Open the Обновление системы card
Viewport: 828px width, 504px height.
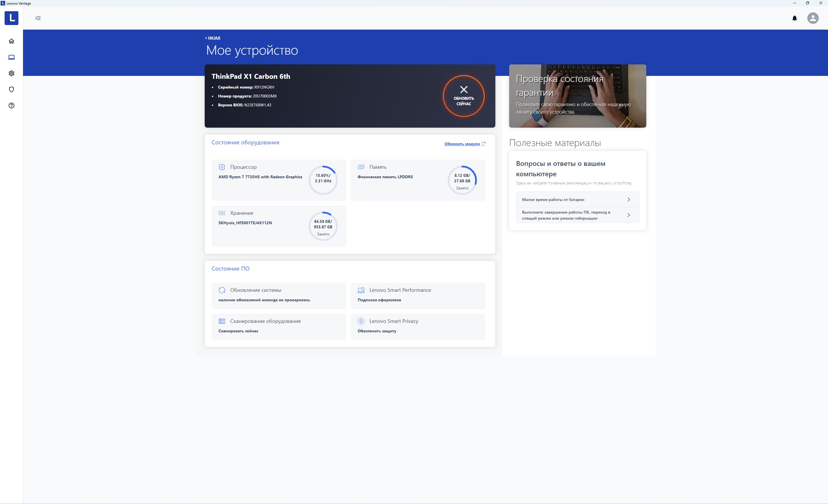tap(279, 296)
